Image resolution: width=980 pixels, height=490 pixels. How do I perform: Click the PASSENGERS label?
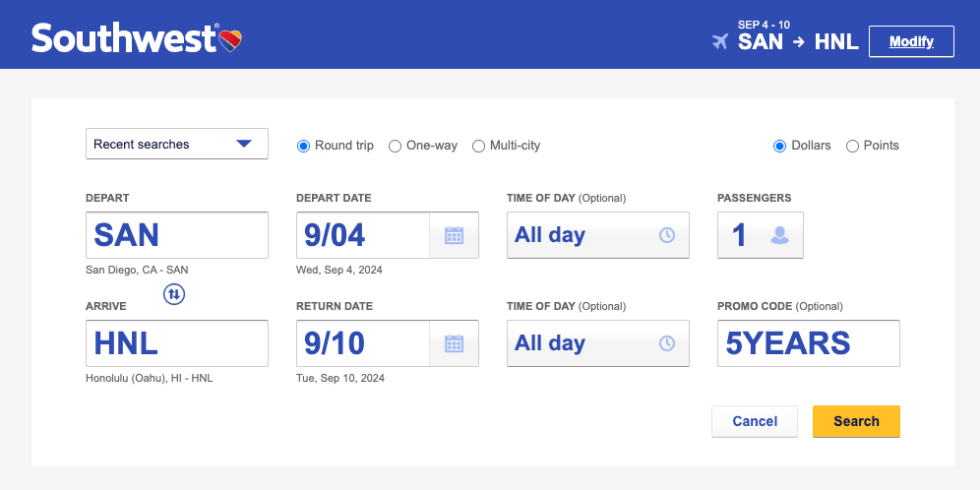[755, 198]
